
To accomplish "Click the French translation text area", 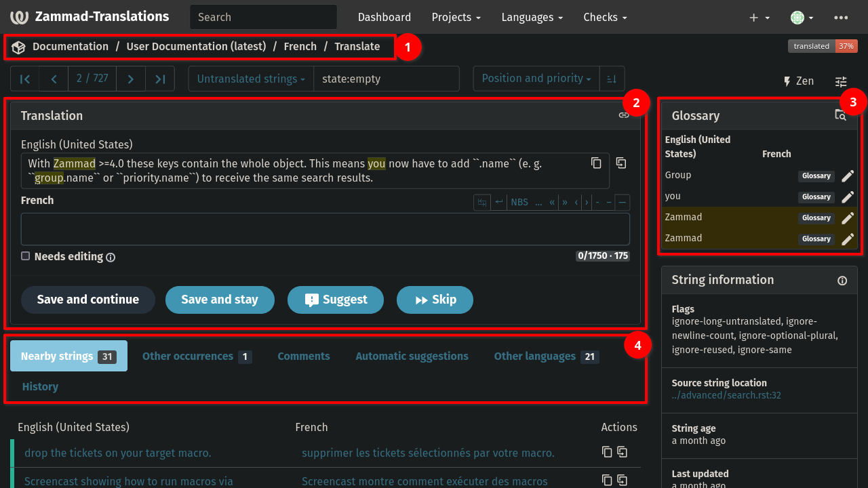I will pyautogui.click(x=325, y=229).
